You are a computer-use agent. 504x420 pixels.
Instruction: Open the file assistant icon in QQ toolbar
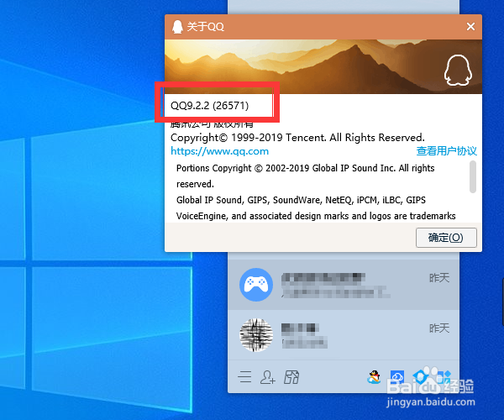click(x=291, y=377)
